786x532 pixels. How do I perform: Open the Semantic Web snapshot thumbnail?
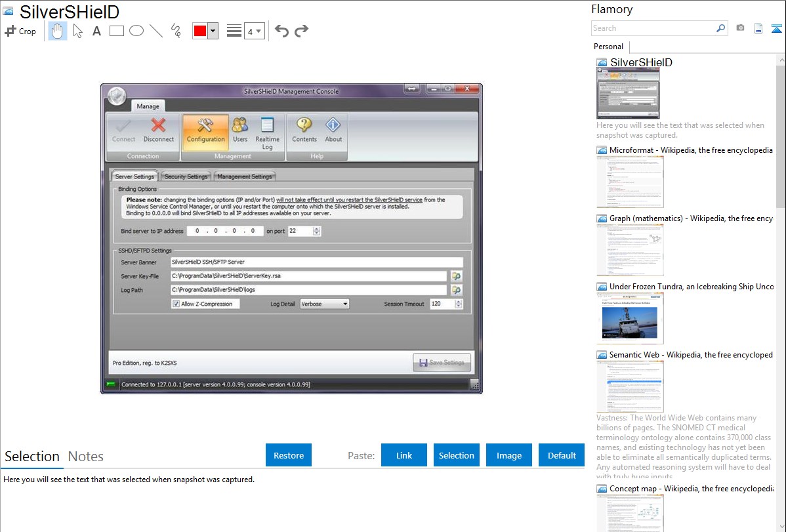630,386
